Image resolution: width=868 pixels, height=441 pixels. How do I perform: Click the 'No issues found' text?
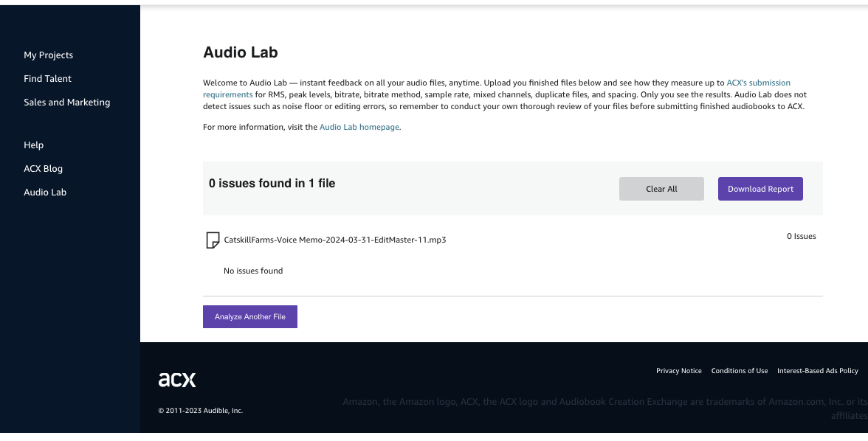(x=253, y=271)
